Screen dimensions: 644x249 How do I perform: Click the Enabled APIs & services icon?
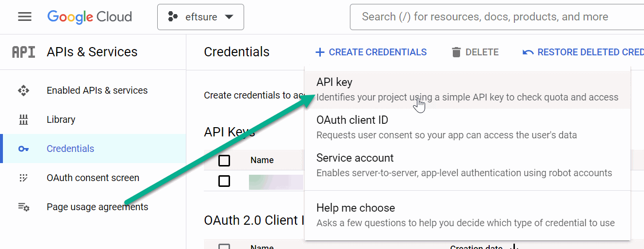point(23,90)
